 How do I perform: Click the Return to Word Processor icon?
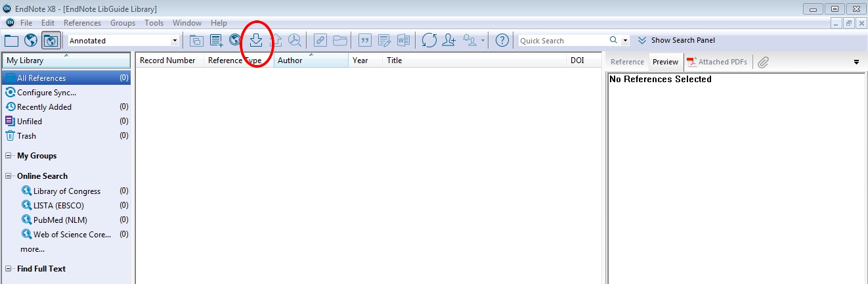403,41
